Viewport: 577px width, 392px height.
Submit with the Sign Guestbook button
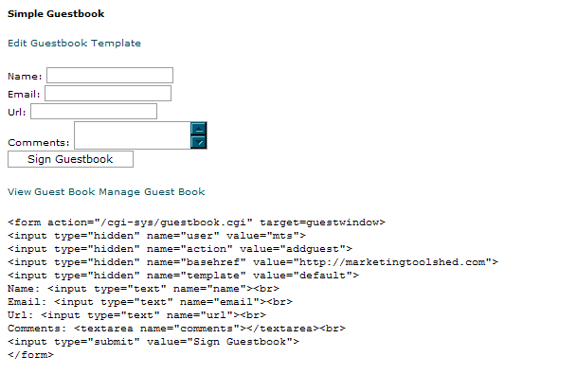coord(70,159)
